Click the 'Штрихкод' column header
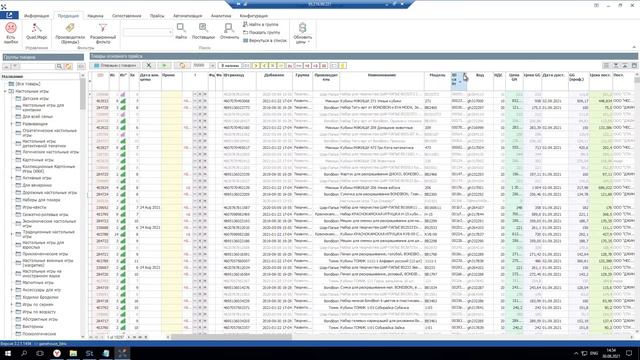 pos(239,81)
